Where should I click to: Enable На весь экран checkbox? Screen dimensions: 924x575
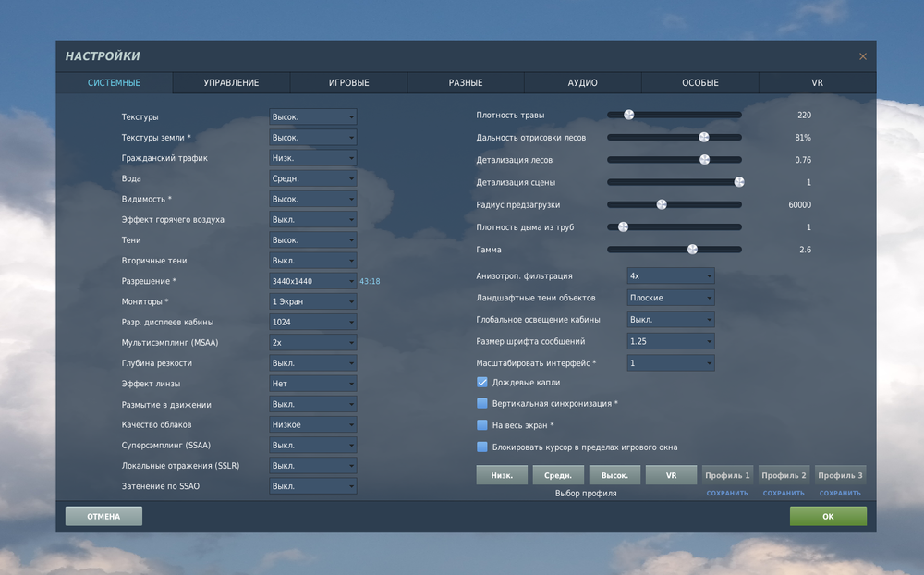pyautogui.click(x=482, y=424)
